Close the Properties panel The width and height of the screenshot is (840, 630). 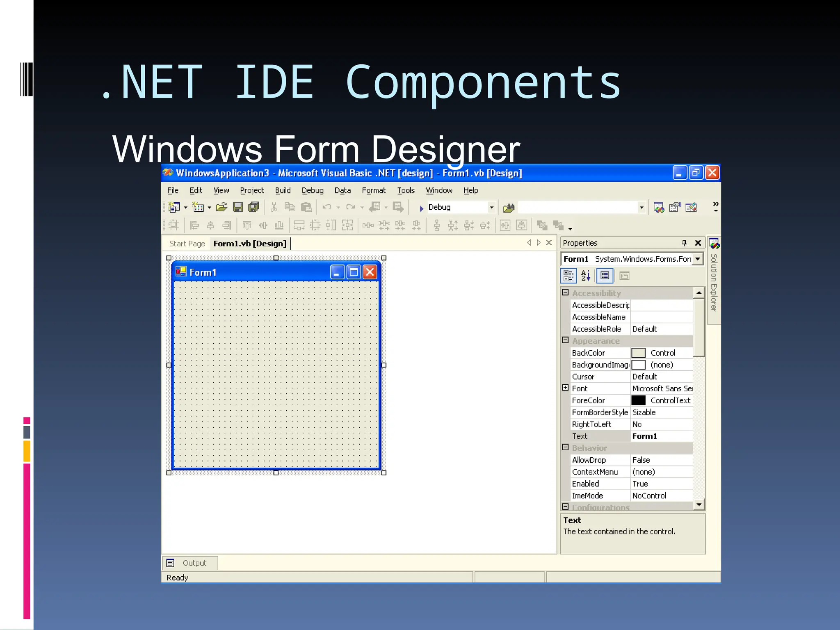click(698, 243)
